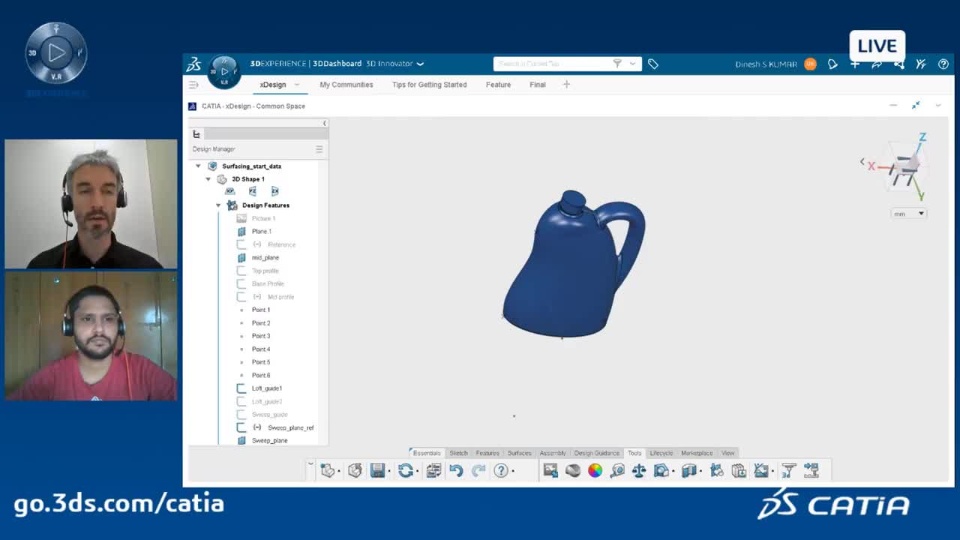This screenshot has width=960, height=540.
Task: Select mid_plane in the feature tree
Action: pyautogui.click(x=265, y=258)
